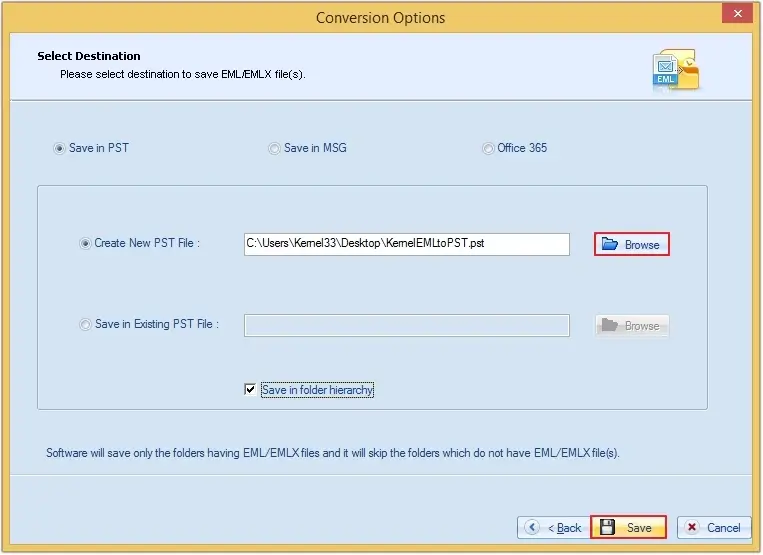Click the EML folder icon in header
The width and height of the screenshot is (763, 555).
[676, 70]
